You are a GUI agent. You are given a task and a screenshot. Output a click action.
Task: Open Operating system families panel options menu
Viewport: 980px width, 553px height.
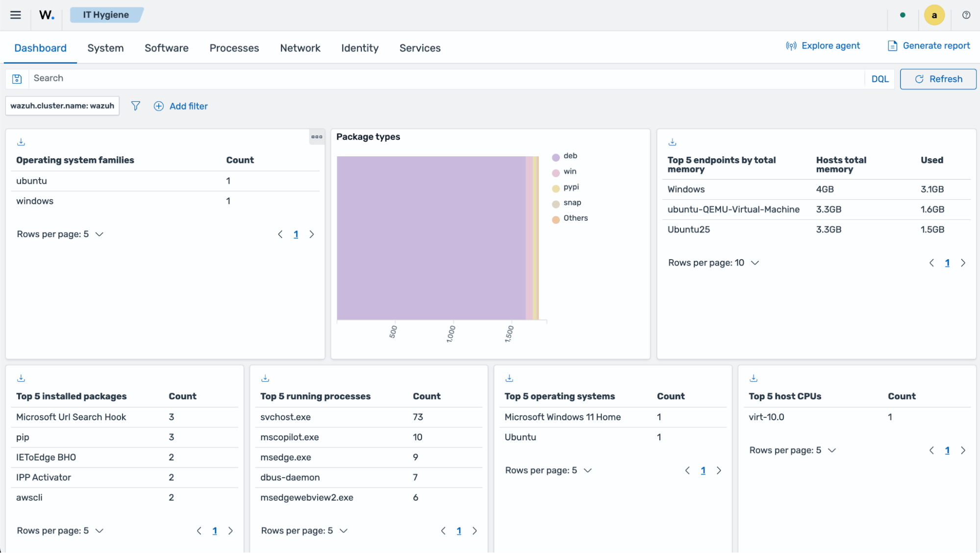(317, 137)
